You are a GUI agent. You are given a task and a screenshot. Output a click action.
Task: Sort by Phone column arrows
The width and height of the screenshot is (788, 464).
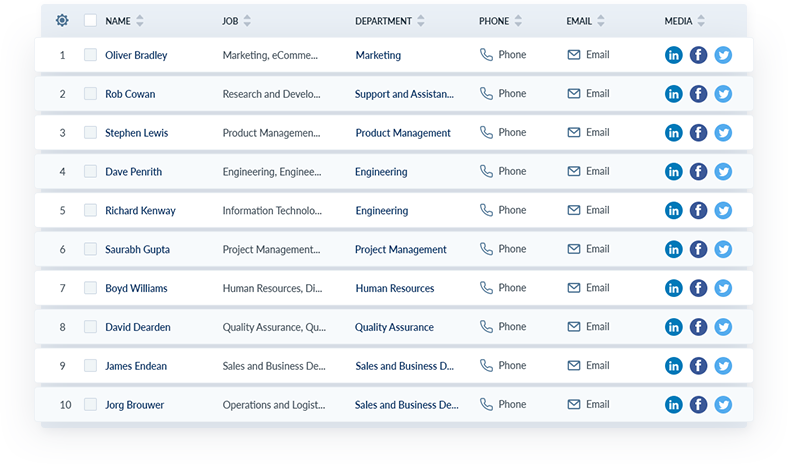pos(518,21)
